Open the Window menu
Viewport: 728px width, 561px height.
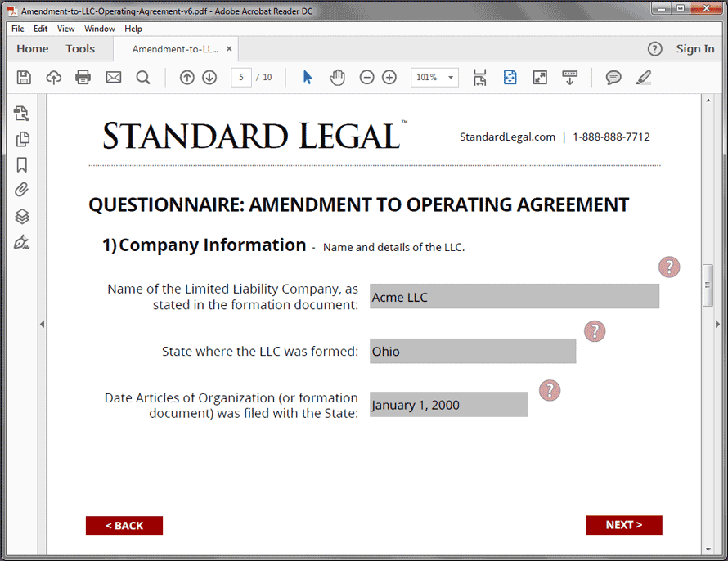[99, 29]
